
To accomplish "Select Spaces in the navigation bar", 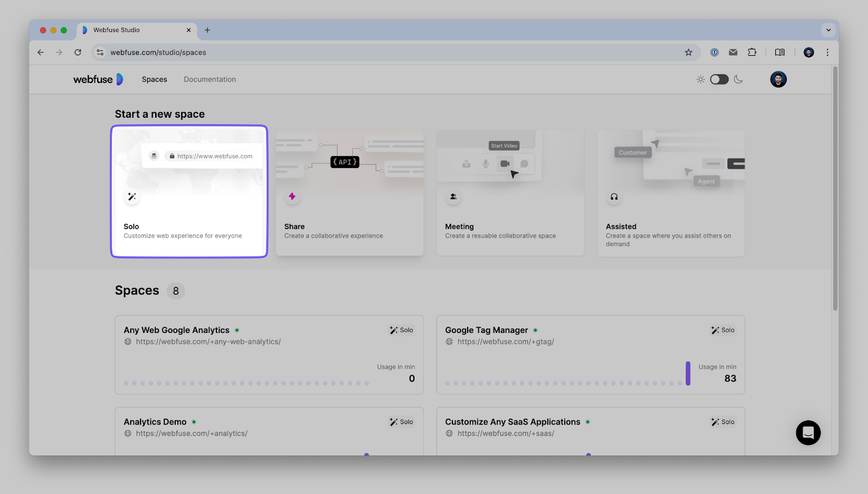I will [x=154, y=79].
